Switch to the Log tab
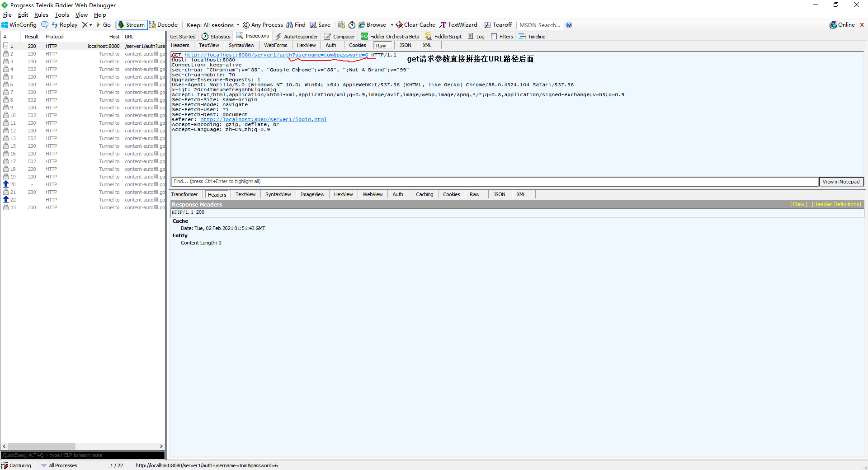This screenshot has width=868, height=470. pos(476,37)
